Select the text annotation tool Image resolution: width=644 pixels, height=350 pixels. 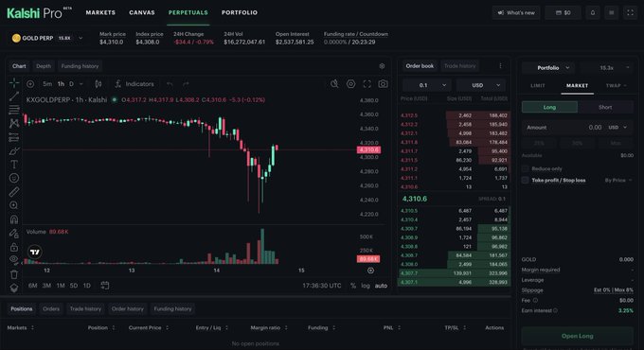point(14,165)
